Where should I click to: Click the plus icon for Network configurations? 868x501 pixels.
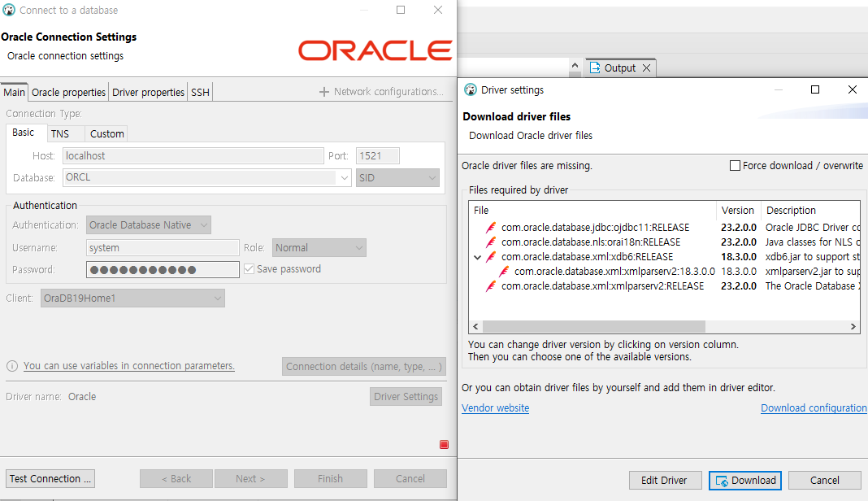coord(324,92)
